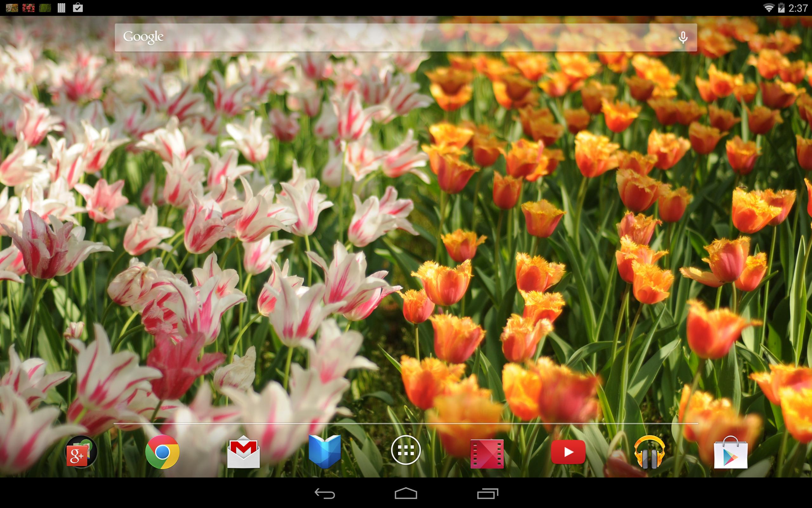
Task: Open Google Play Books
Action: tap(325, 452)
